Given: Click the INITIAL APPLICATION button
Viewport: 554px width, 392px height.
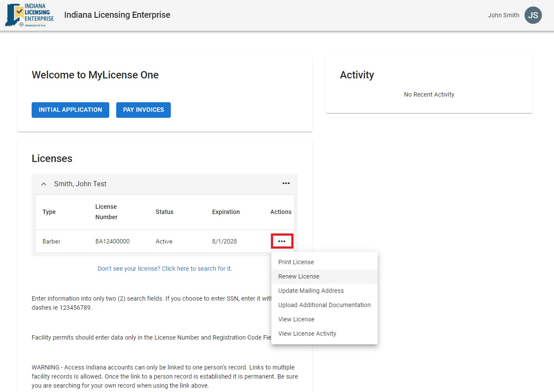Looking at the screenshot, I should pyautogui.click(x=70, y=110).
